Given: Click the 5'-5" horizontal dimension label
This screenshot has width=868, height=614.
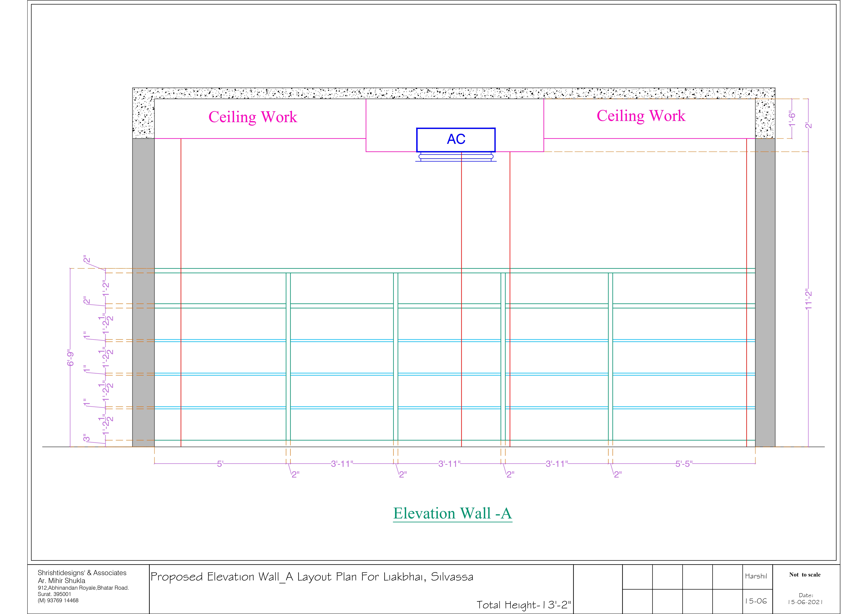Looking at the screenshot, I should click(x=683, y=464).
